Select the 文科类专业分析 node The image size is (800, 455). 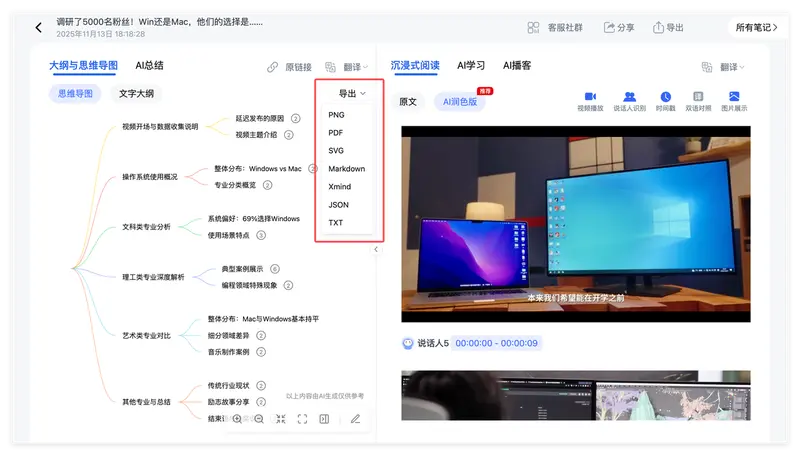146,226
